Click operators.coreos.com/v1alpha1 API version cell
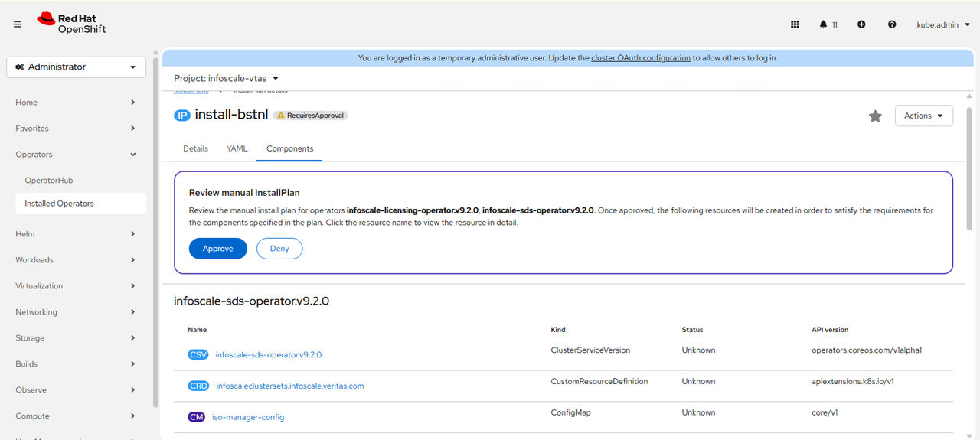 [x=867, y=350]
